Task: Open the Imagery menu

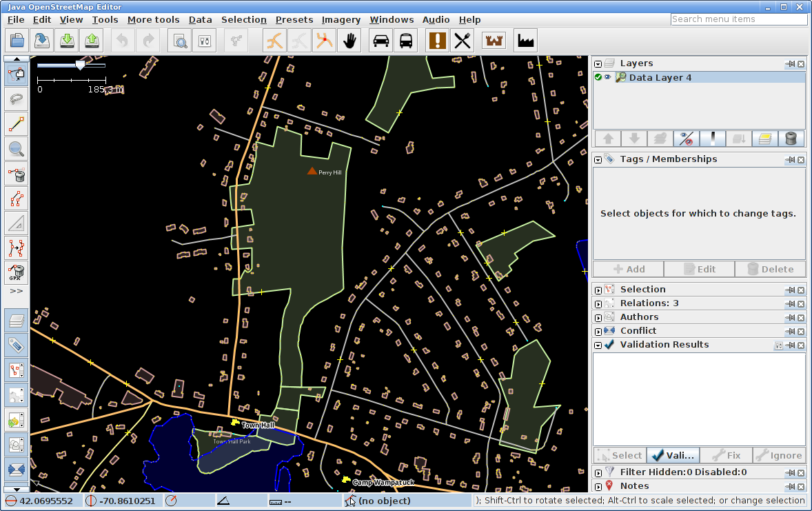Action: tap(341, 20)
